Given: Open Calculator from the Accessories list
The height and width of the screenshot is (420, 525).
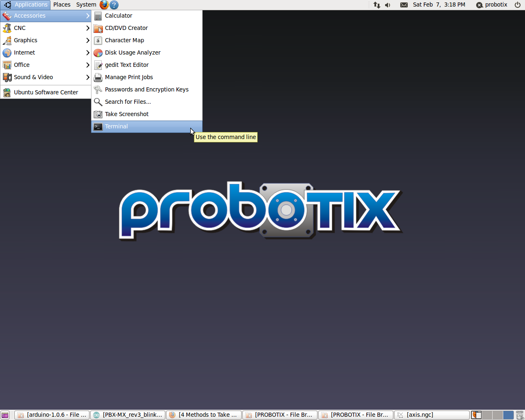Looking at the screenshot, I should 119,16.
